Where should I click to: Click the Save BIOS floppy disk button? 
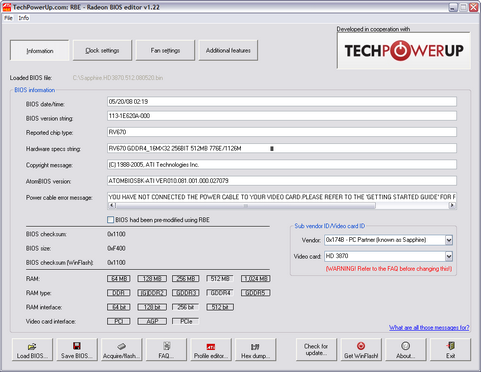(x=77, y=350)
